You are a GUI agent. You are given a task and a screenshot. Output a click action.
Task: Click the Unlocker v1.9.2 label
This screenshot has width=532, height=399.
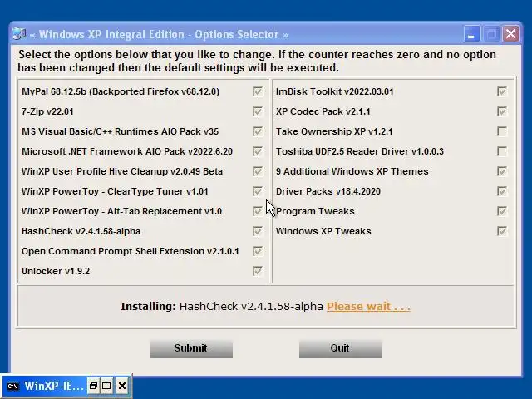click(x=56, y=271)
